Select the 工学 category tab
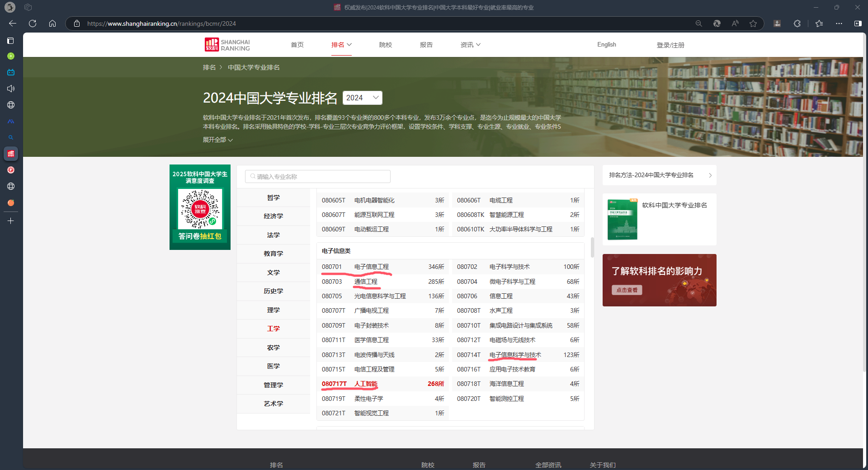Image resolution: width=868 pixels, height=470 pixels. (273, 329)
